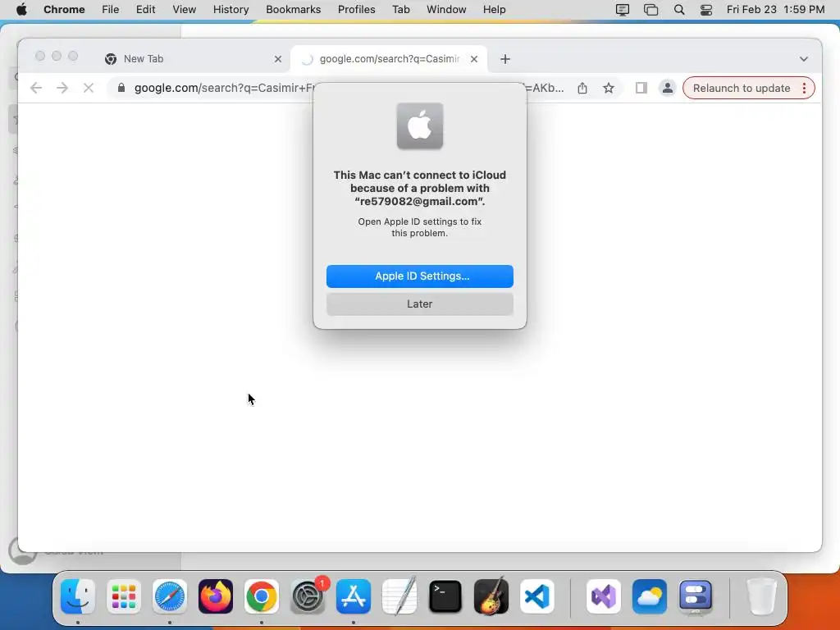This screenshot has height=630, width=840.
Task: Open the Weather app from the Dock
Action: [x=650, y=596]
